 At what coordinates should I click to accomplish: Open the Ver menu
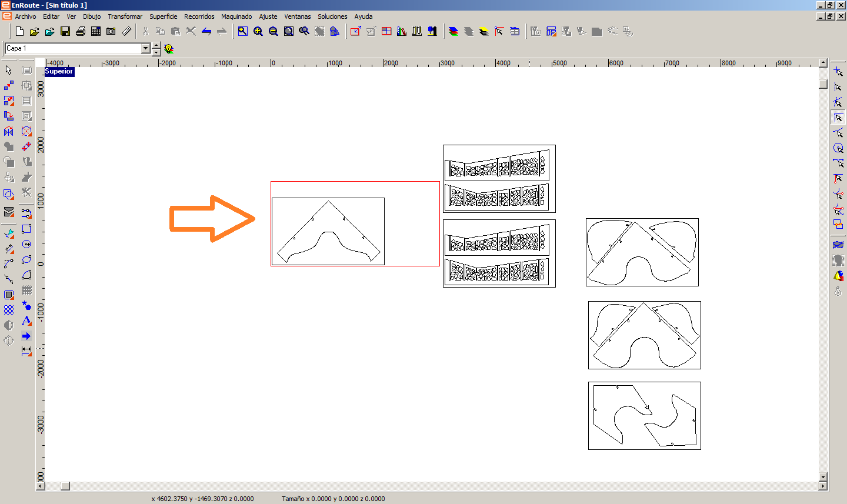point(71,16)
